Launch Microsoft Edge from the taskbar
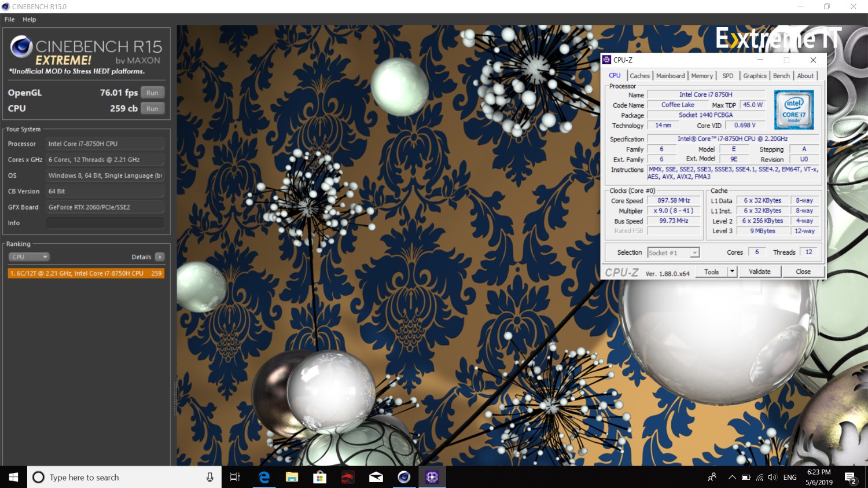Viewport: 868px width, 488px height. pos(264,477)
